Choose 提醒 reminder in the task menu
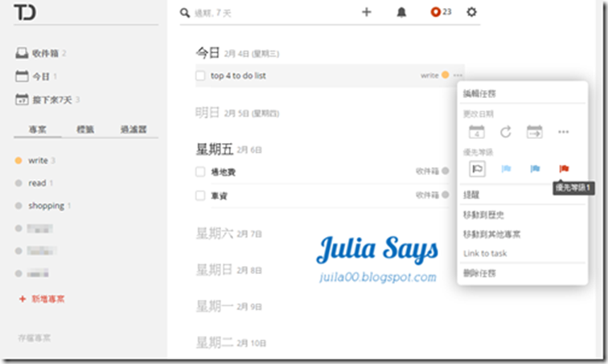Image resolution: width=608 pixels, height=364 pixels. click(471, 194)
